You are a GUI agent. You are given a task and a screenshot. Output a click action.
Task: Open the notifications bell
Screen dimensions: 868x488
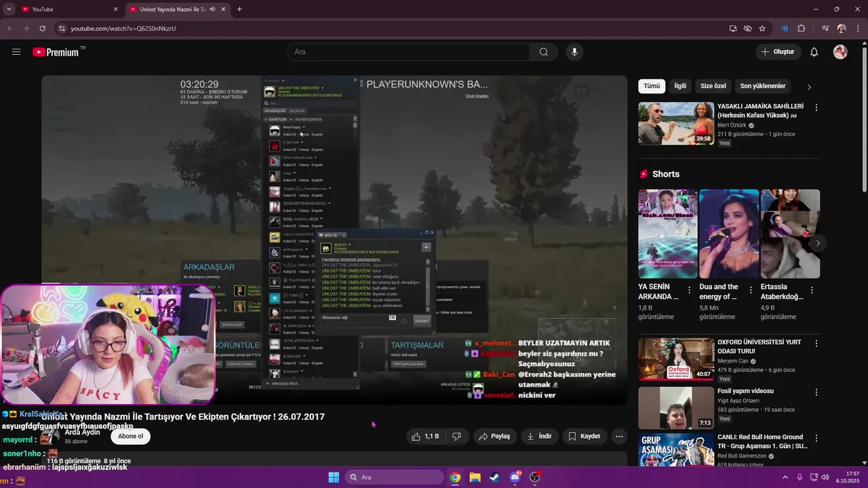tap(814, 52)
